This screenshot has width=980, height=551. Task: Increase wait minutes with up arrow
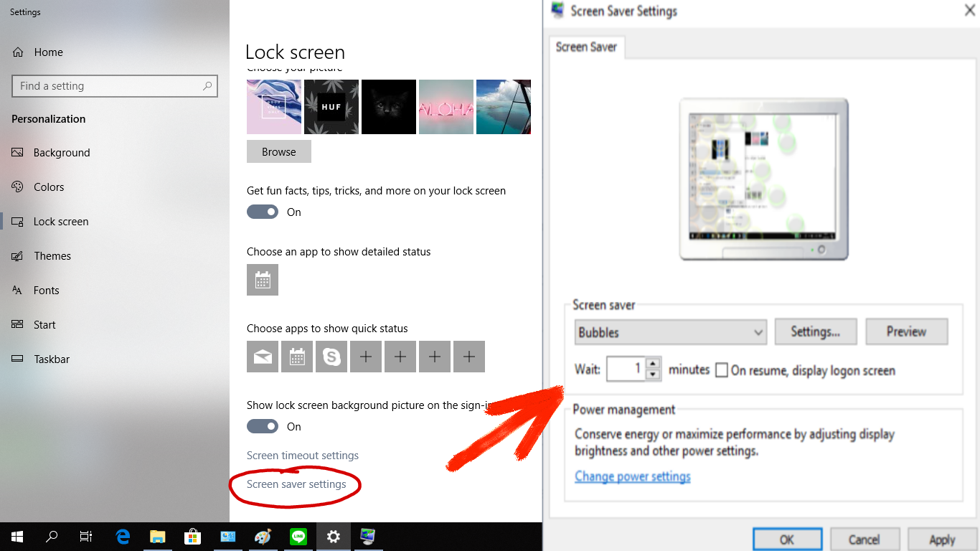pos(653,364)
